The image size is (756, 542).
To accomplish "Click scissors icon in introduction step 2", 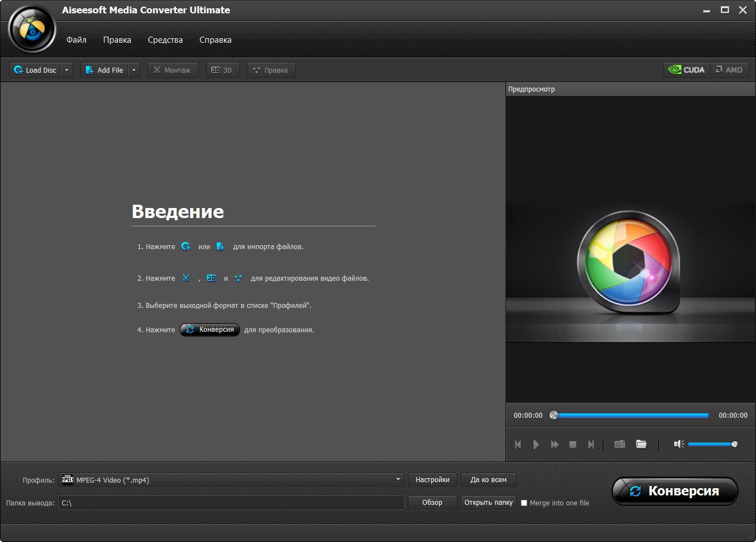I will point(186,278).
